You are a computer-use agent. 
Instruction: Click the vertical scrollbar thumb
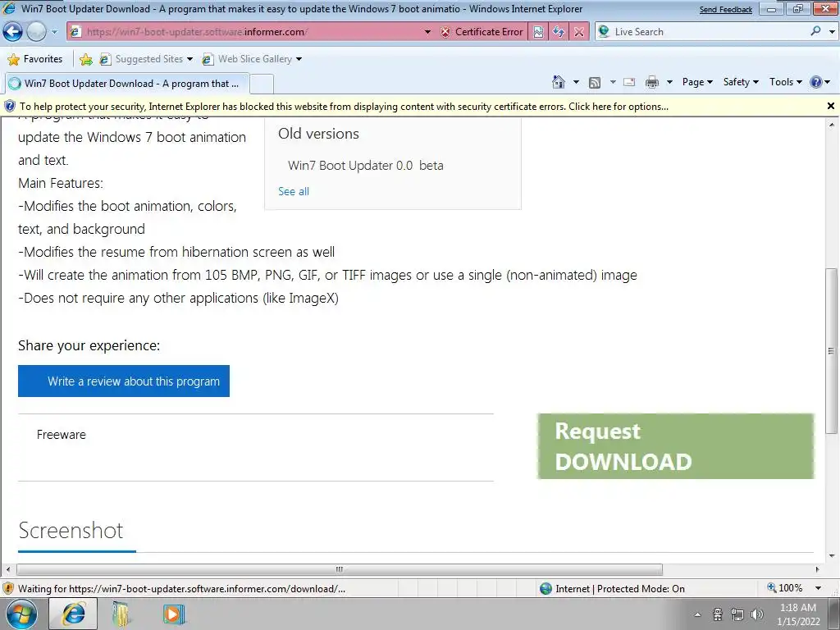[832, 350]
